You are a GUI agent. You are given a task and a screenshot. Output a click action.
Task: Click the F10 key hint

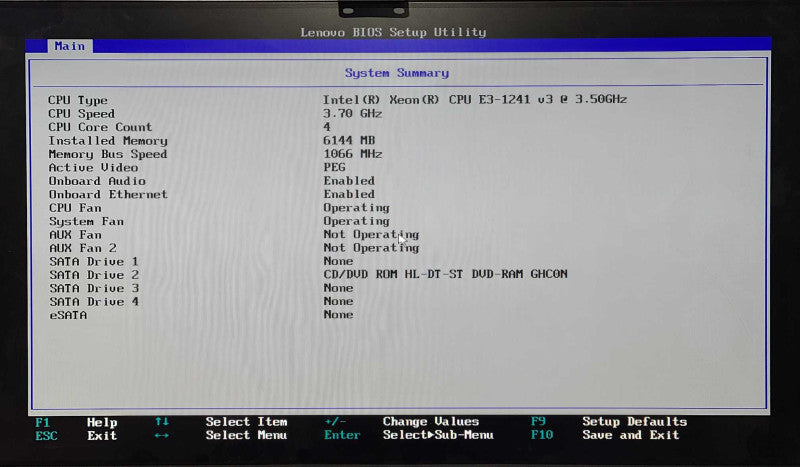tap(542, 435)
